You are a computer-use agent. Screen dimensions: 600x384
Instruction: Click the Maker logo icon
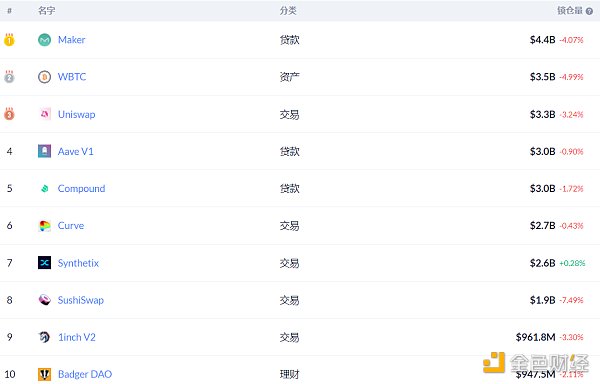[x=44, y=40]
